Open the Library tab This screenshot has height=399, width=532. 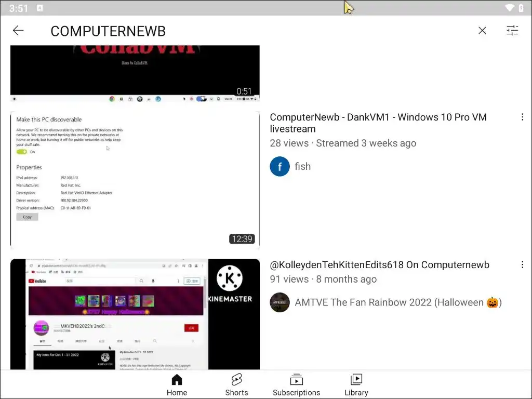(356, 385)
